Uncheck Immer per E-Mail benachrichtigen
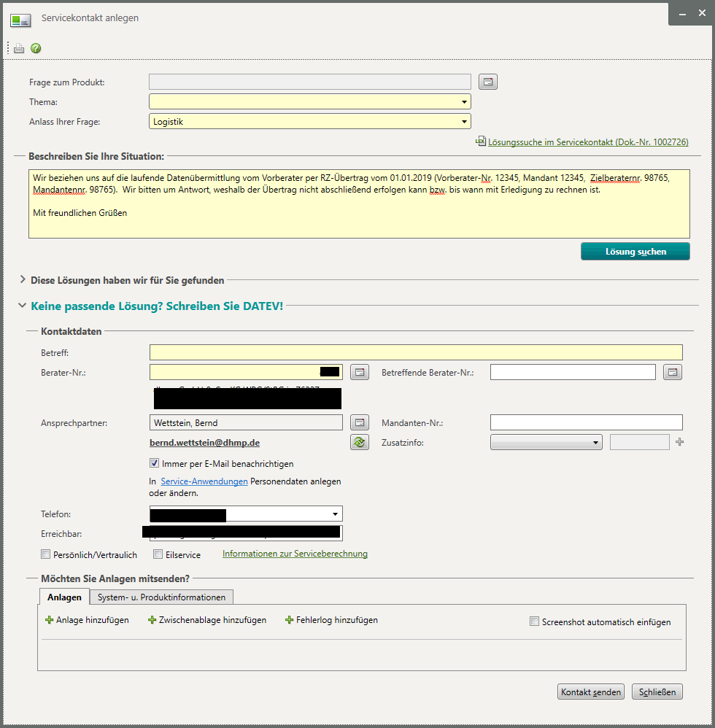The height and width of the screenshot is (728, 715). (154, 463)
